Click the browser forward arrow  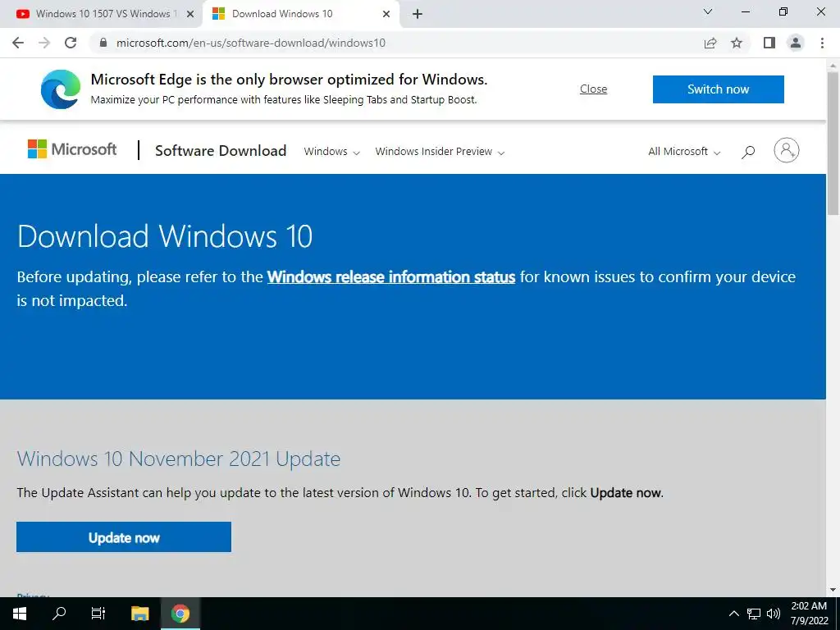[44, 43]
